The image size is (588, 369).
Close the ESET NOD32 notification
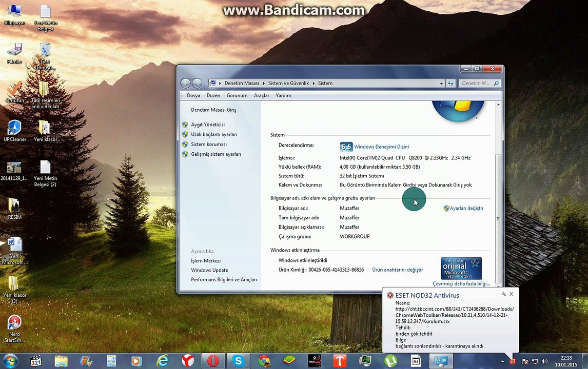(x=511, y=294)
